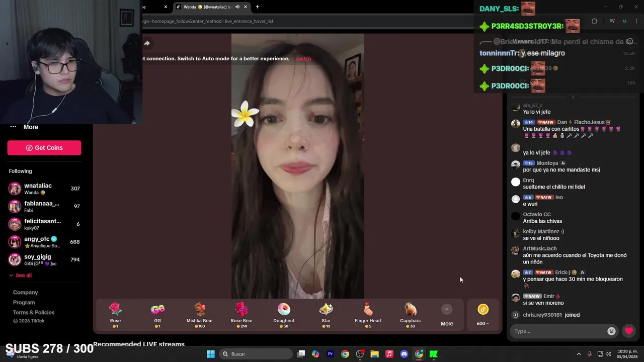
Task: Click the switch link for Auto mode
Action: [303, 59]
